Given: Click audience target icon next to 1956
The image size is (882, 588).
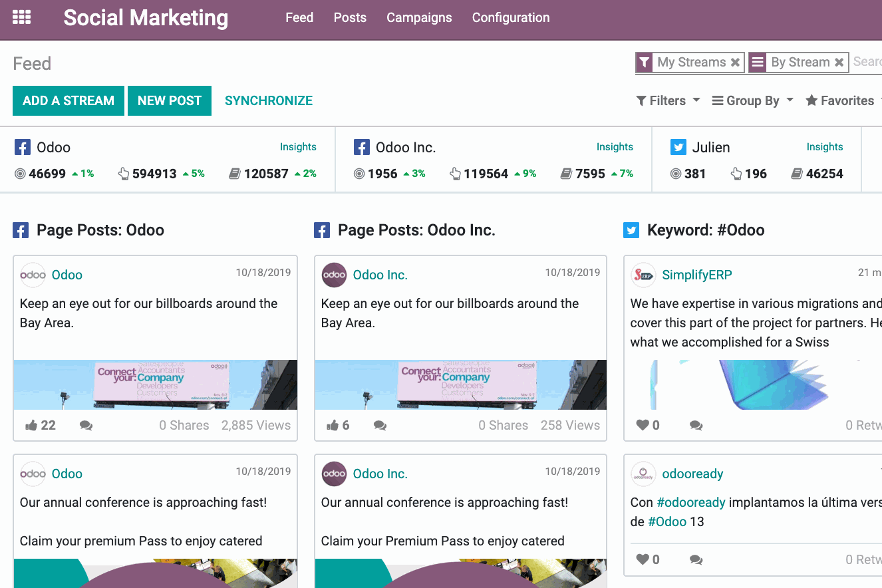Looking at the screenshot, I should [359, 174].
